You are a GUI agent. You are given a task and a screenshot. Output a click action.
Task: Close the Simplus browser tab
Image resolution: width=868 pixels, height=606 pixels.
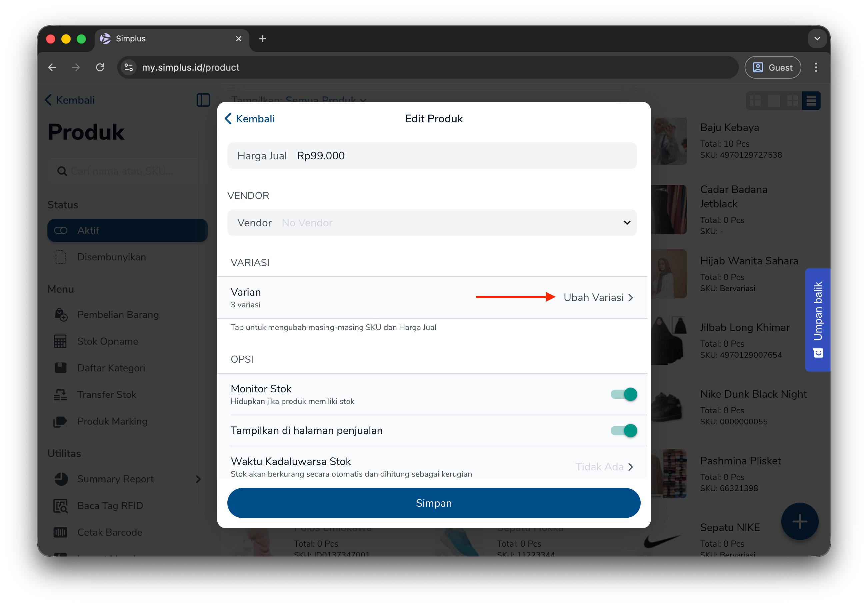[x=239, y=39]
